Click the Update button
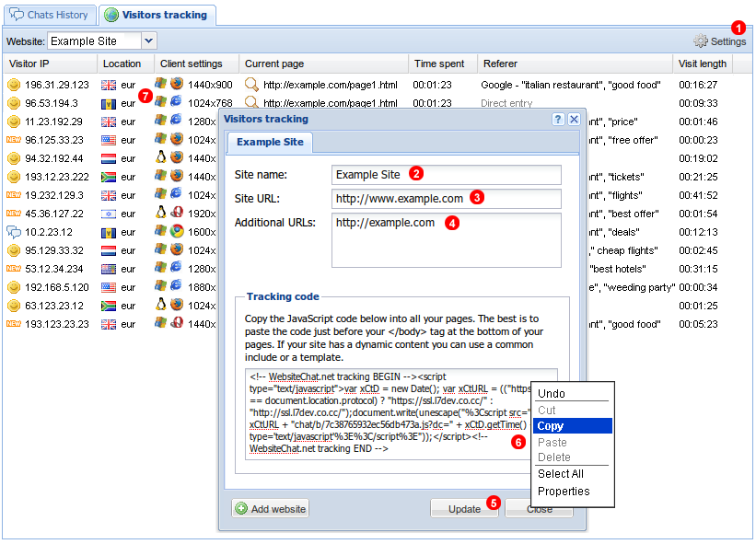The height and width of the screenshot is (544, 756). [464, 509]
